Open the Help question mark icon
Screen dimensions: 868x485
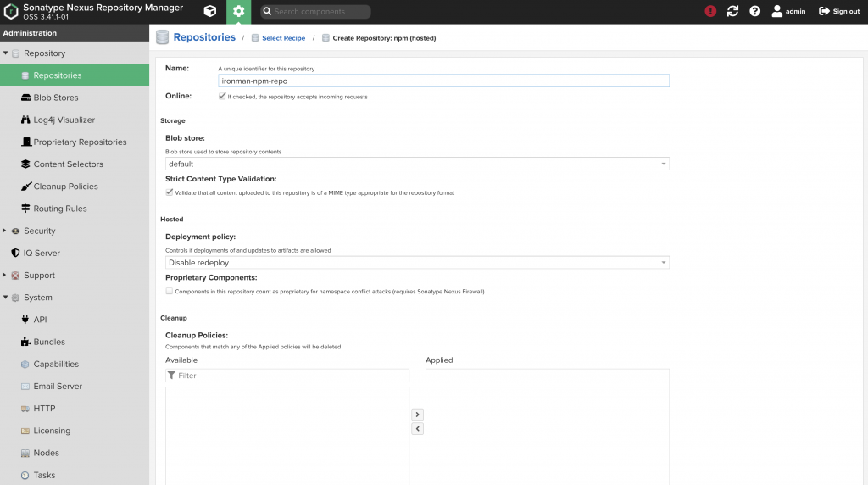754,12
